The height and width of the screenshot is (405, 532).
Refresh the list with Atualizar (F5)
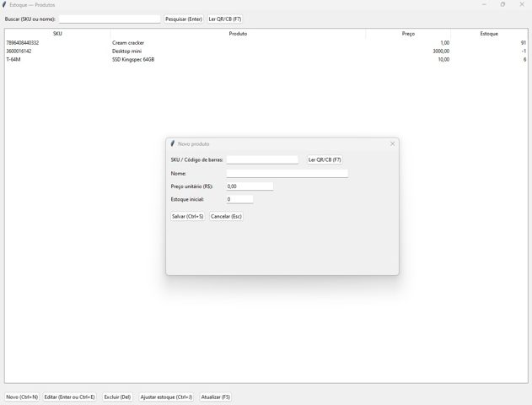(216, 397)
